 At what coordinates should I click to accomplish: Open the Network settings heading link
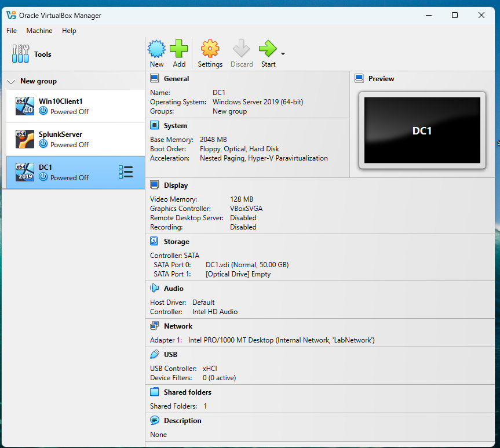coord(178,326)
